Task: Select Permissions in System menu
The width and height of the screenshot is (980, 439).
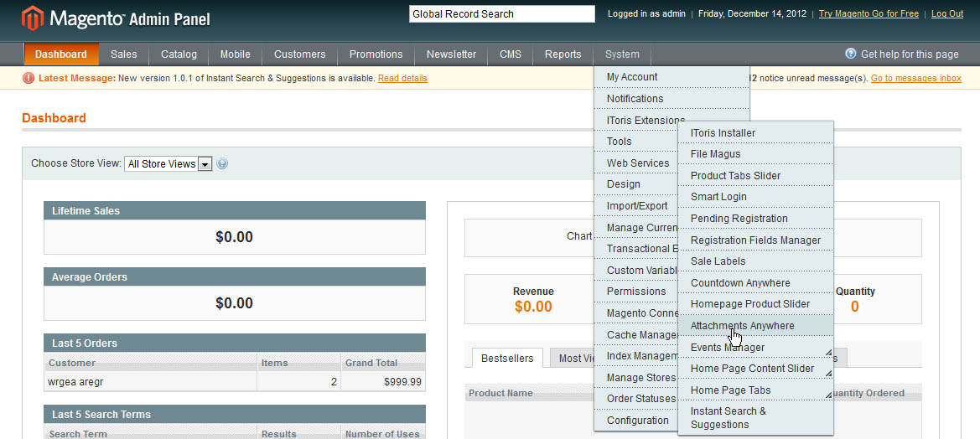Action: (x=636, y=292)
